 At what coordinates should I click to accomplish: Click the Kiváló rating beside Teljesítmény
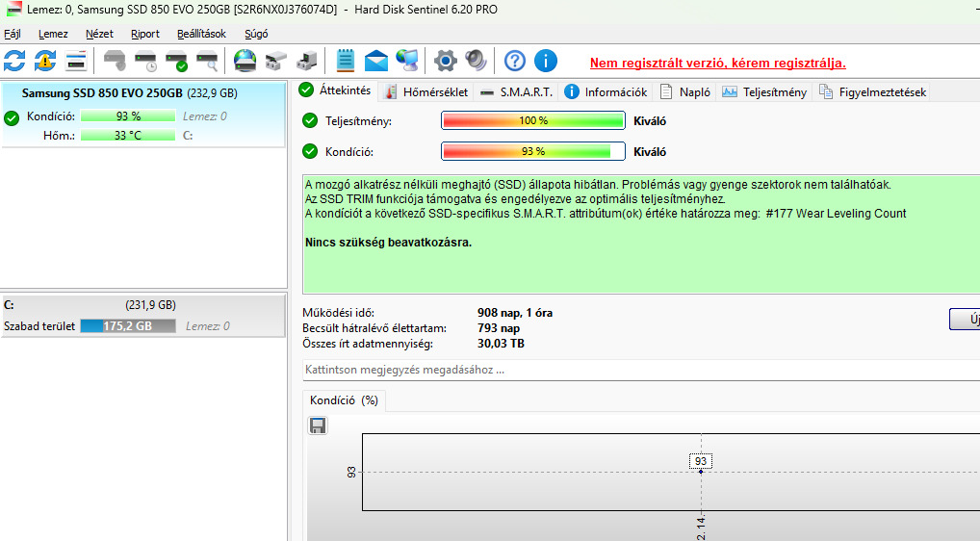650,121
